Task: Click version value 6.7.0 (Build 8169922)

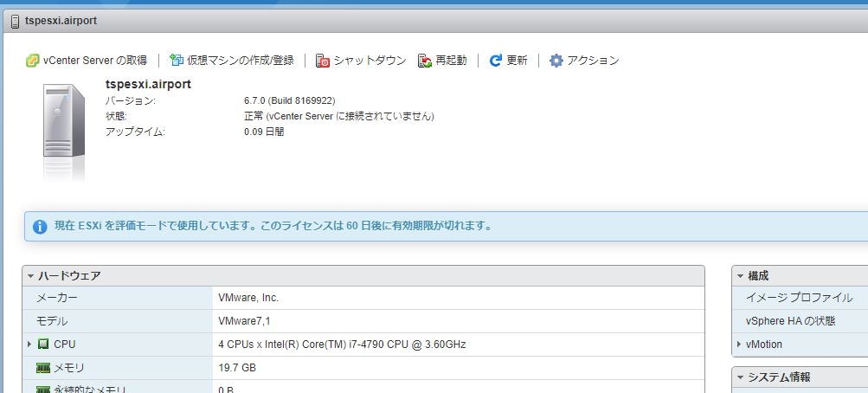Action: [x=290, y=100]
